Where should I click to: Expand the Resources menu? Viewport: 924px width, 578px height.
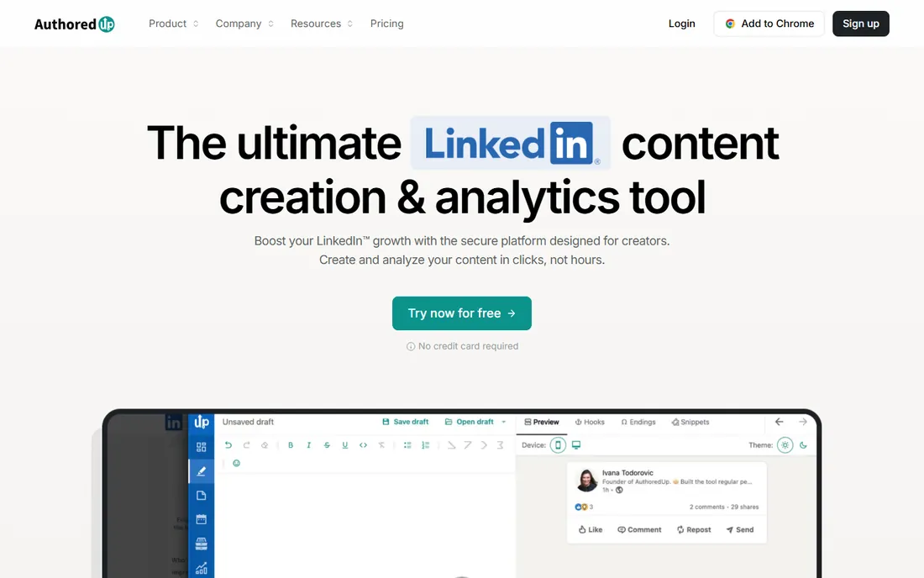[x=322, y=24]
